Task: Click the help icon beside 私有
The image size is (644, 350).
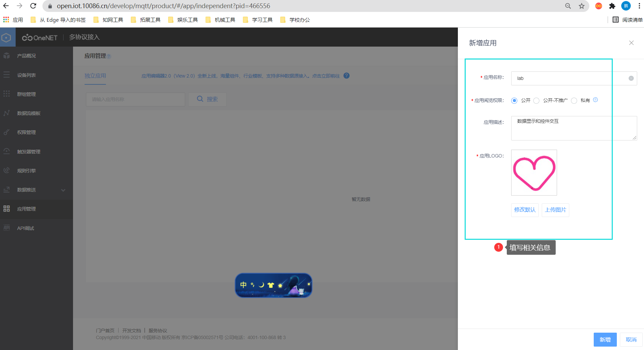Action: (x=595, y=100)
